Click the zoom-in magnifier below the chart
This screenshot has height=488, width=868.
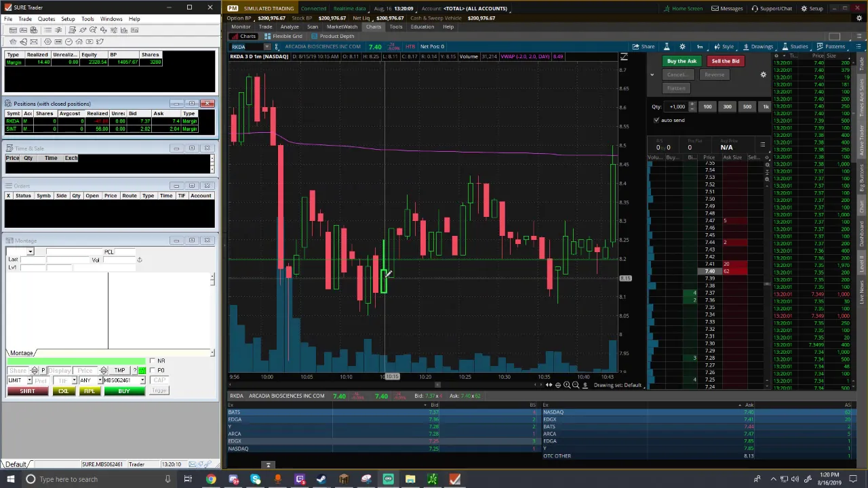pos(567,385)
